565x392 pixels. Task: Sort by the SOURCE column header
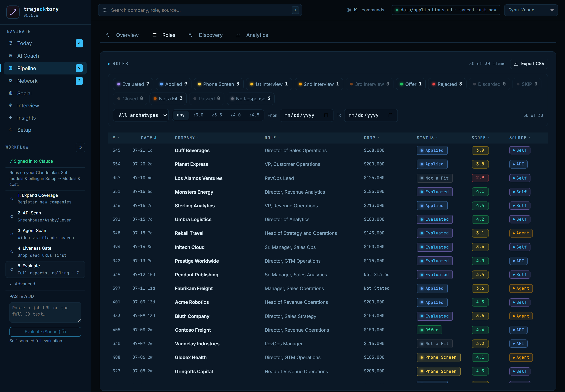519,138
